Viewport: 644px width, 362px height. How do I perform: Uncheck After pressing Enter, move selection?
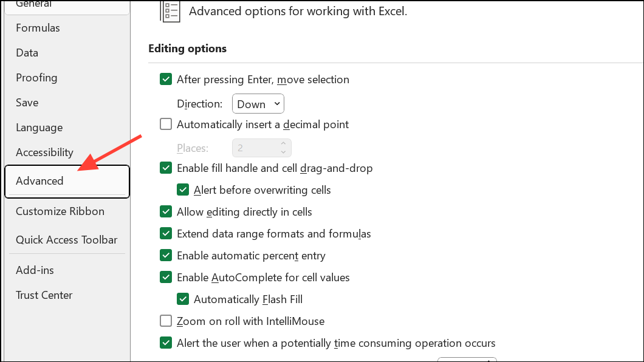click(x=166, y=79)
